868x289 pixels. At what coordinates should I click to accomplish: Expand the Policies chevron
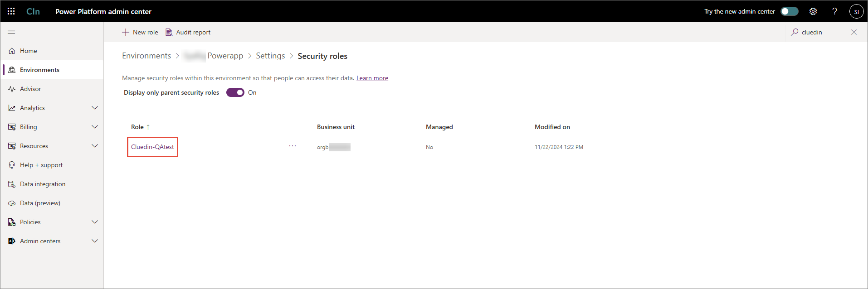[95, 222]
